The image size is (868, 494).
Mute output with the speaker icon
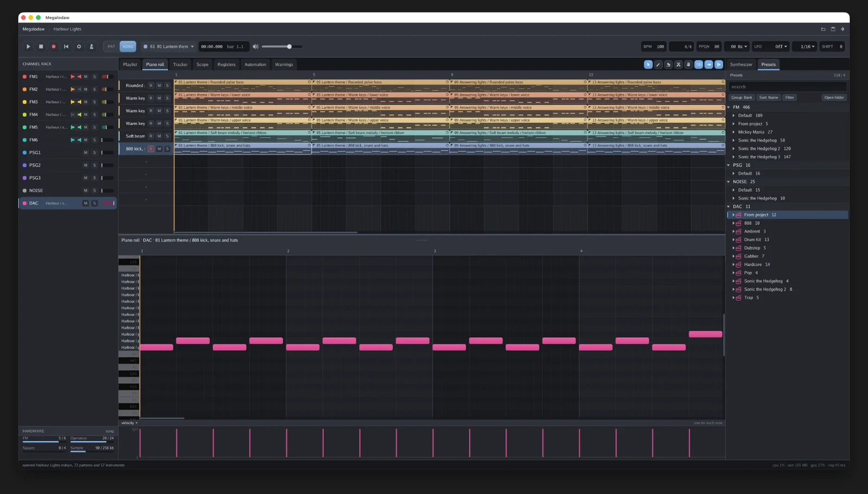(x=256, y=47)
